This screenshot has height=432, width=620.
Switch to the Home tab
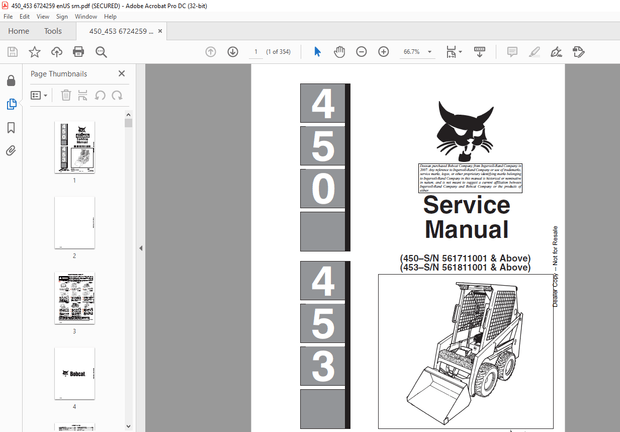click(19, 31)
